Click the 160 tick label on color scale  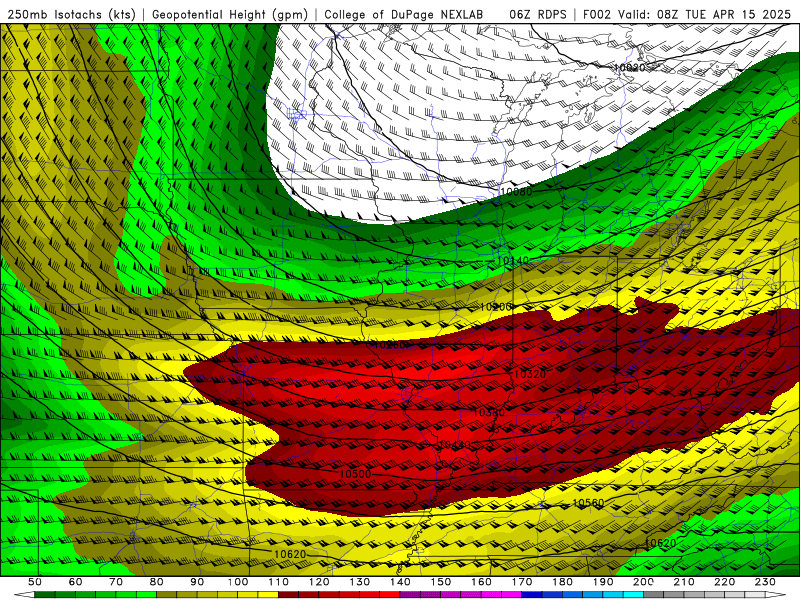482,582
